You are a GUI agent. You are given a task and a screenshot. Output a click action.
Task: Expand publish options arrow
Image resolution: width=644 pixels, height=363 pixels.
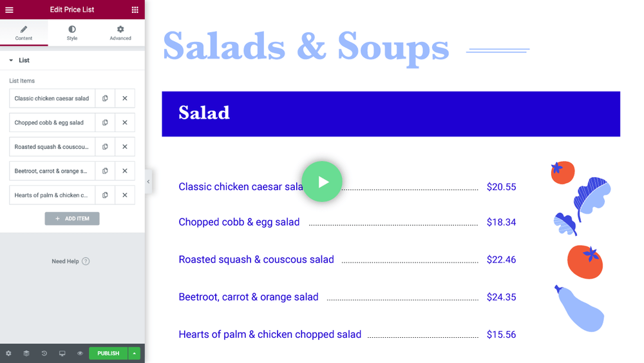135,353
